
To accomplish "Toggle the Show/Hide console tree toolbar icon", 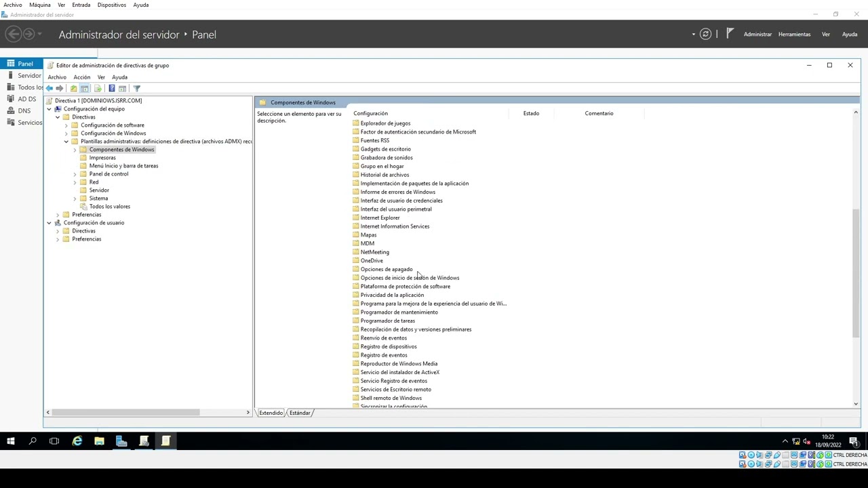I will click(84, 88).
